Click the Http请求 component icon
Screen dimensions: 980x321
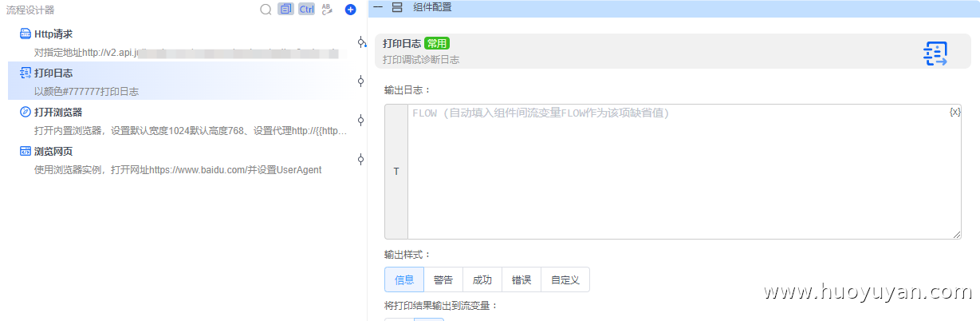(x=26, y=34)
